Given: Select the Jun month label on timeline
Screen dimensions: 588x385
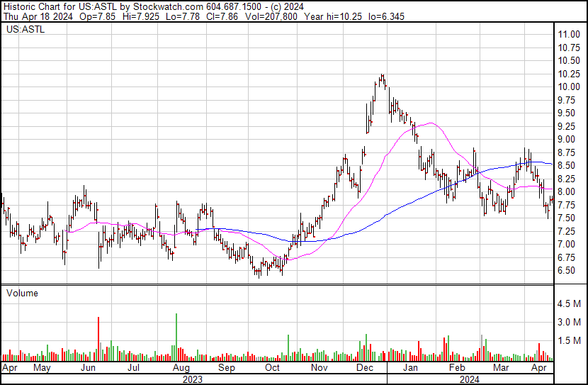Looking at the screenshot, I should tap(89, 369).
